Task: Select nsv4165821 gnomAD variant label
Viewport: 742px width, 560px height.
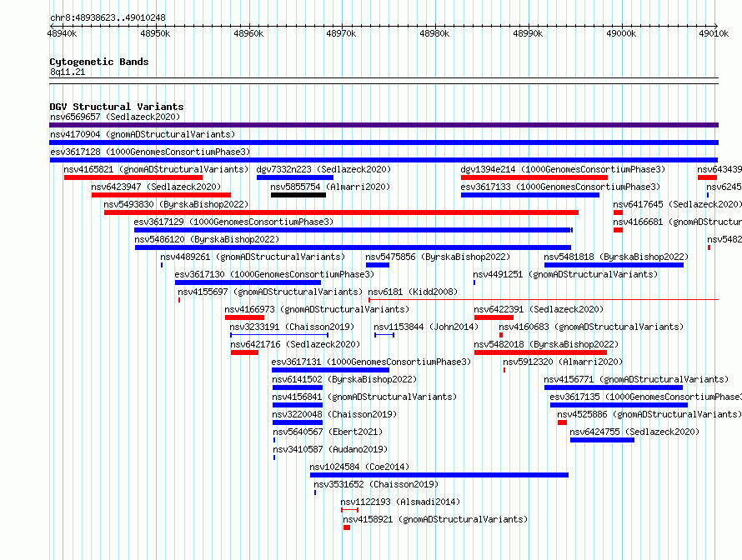Action: click(x=156, y=169)
